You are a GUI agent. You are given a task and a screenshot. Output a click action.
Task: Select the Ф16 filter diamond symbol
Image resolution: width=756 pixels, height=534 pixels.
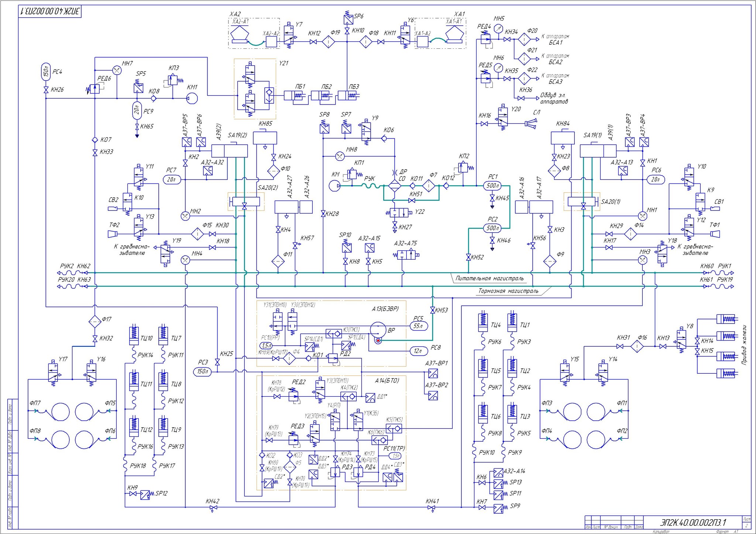point(637,346)
